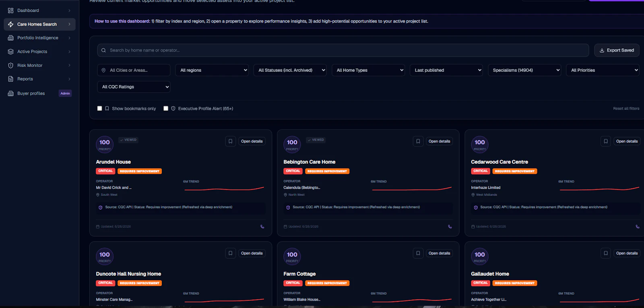Click the Dashboard grid icon
The width and height of the screenshot is (644, 308).
[x=11, y=10]
